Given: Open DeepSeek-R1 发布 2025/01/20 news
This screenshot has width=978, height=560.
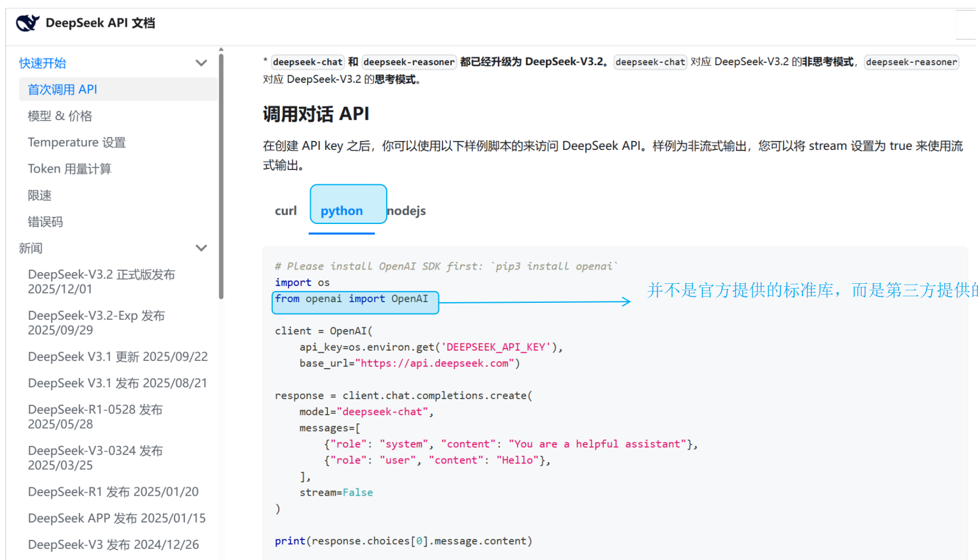Looking at the screenshot, I should click(113, 492).
